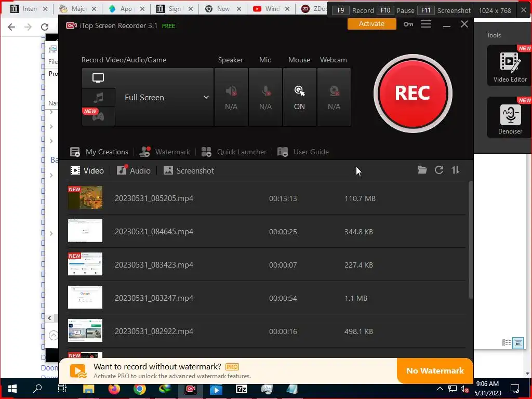Select large thumbnail view in background window
The width and height of the screenshot is (532, 399).
click(x=518, y=343)
